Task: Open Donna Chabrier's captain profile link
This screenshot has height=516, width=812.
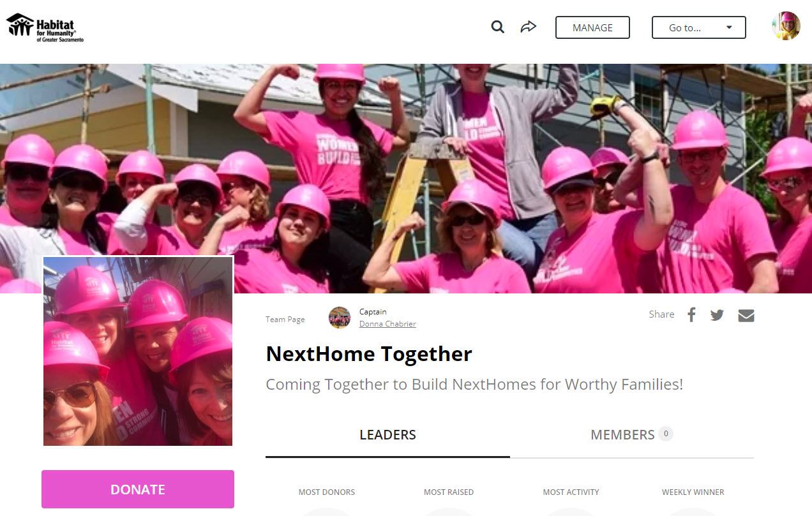Action: [387, 324]
